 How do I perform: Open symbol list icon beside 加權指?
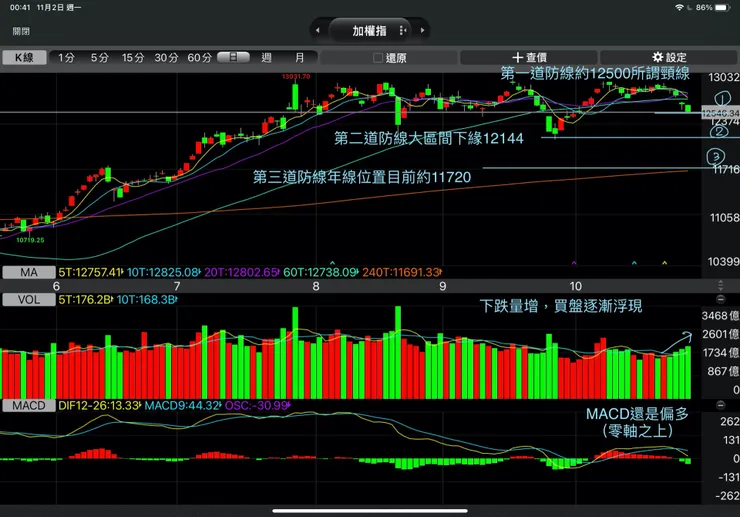pyautogui.click(x=403, y=30)
